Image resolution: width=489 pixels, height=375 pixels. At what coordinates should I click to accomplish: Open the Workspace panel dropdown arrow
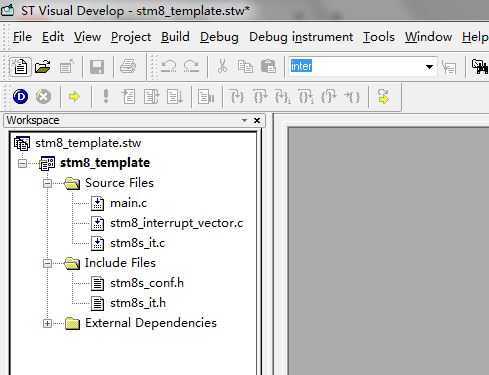(x=244, y=120)
